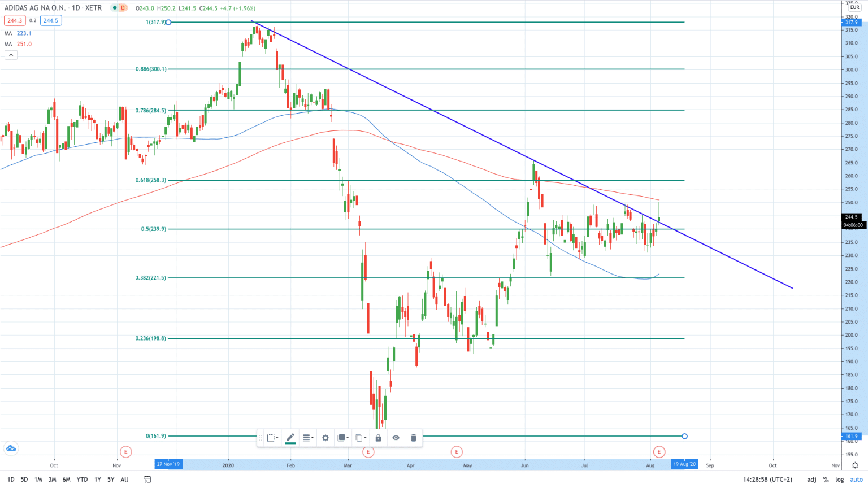Select the YTD time range
The height and width of the screenshot is (488, 868).
[x=82, y=480]
